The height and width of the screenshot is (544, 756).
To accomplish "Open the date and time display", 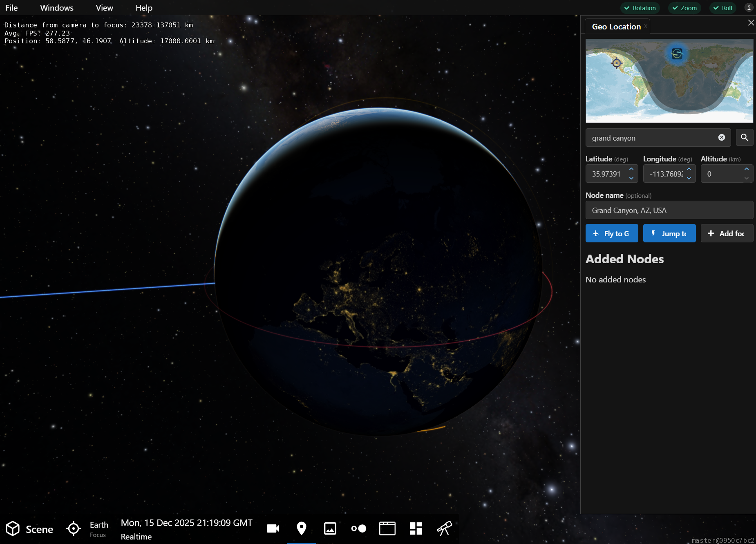I will 186,523.
